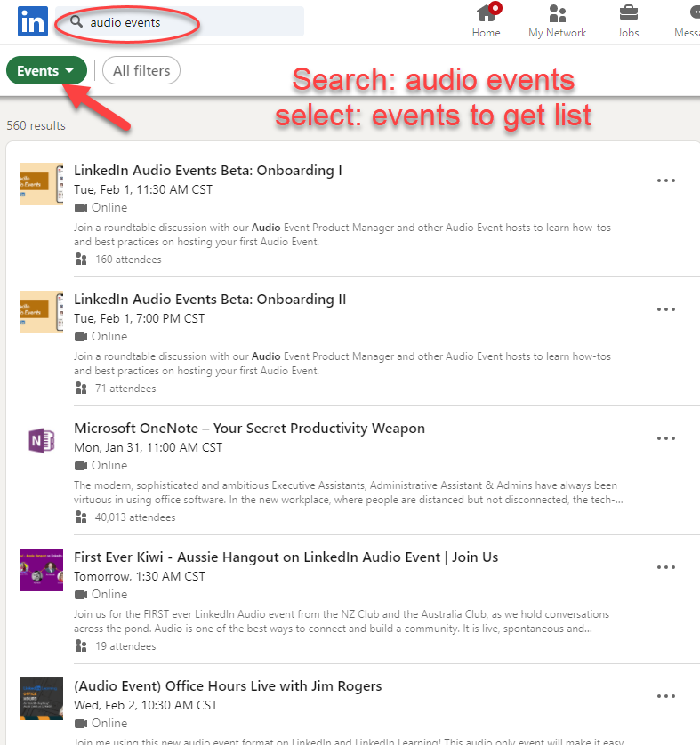Click the LinkedIn logo icon
Viewport: 700px width, 745px height.
coord(33,21)
